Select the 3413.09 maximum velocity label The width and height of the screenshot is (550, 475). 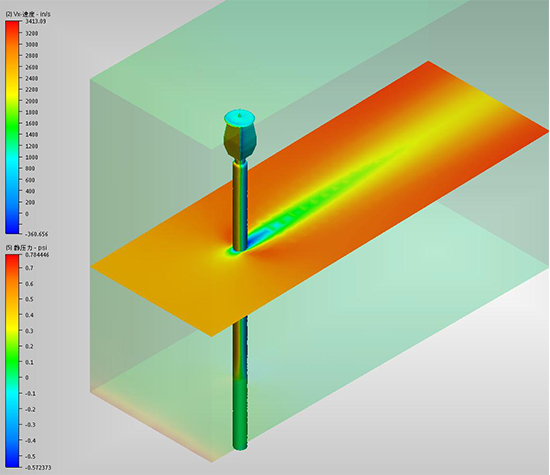tap(35, 21)
